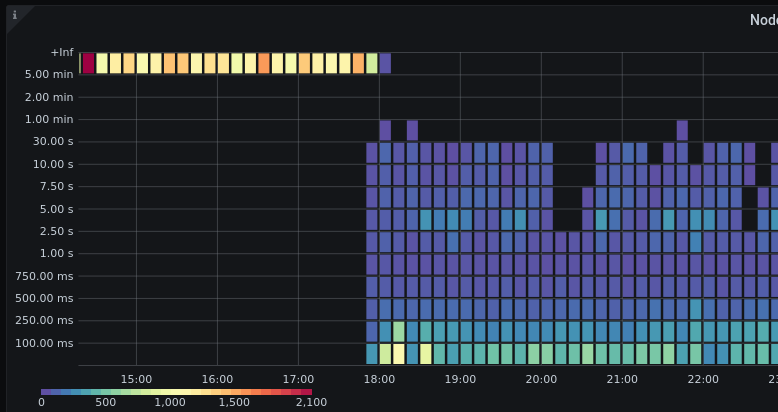Viewport: 778px width, 412px height.
Task: Click the '750.00 ms' y-axis label
Action: (x=44, y=276)
